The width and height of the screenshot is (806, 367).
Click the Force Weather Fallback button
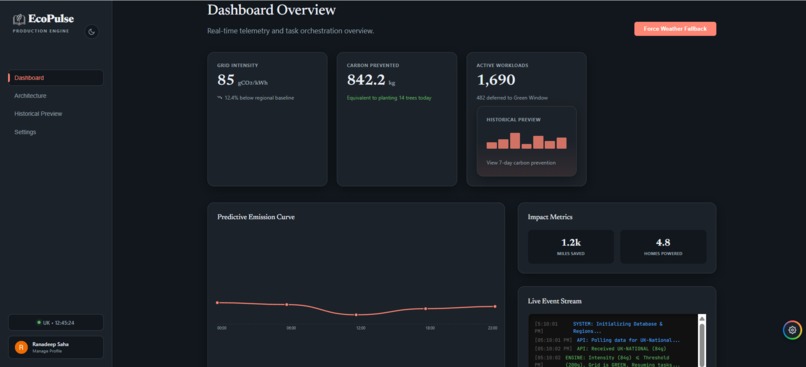click(675, 29)
